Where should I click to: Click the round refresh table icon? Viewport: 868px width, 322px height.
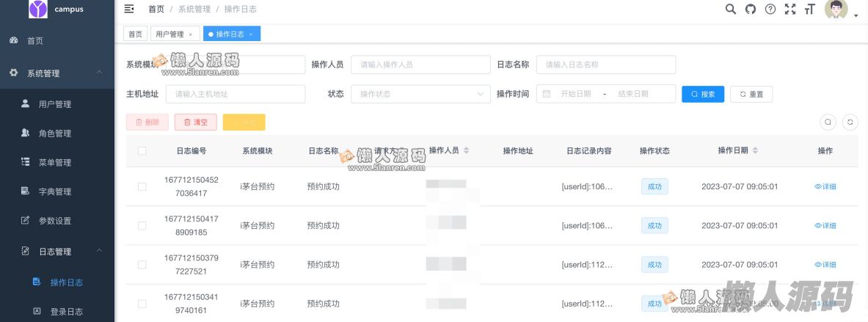pyautogui.click(x=850, y=122)
